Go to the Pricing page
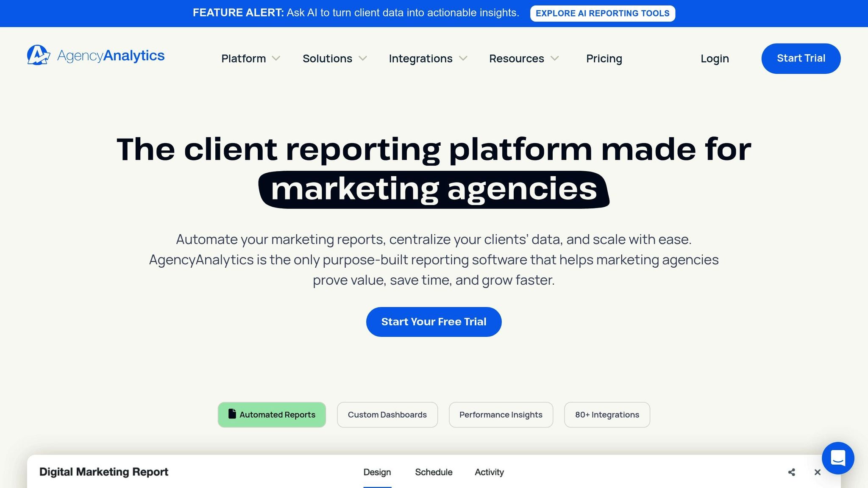868x488 pixels. tap(604, 58)
